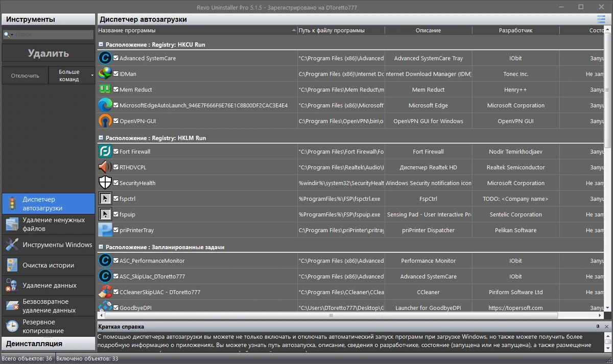
Task: Click the unrecoverable delete sidebar icon
Action: click(12, 306)
